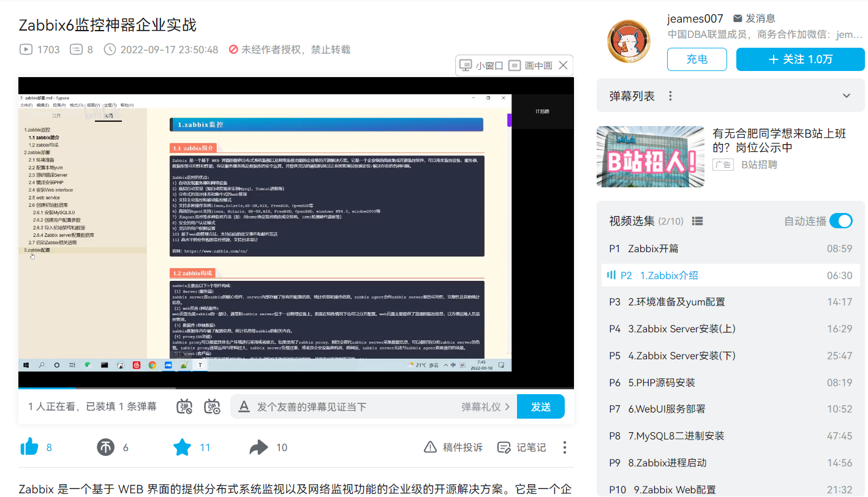Click the 发送 send button
Image resolution: width=868 pixels, height=497 pixels.
click(541, 406)
